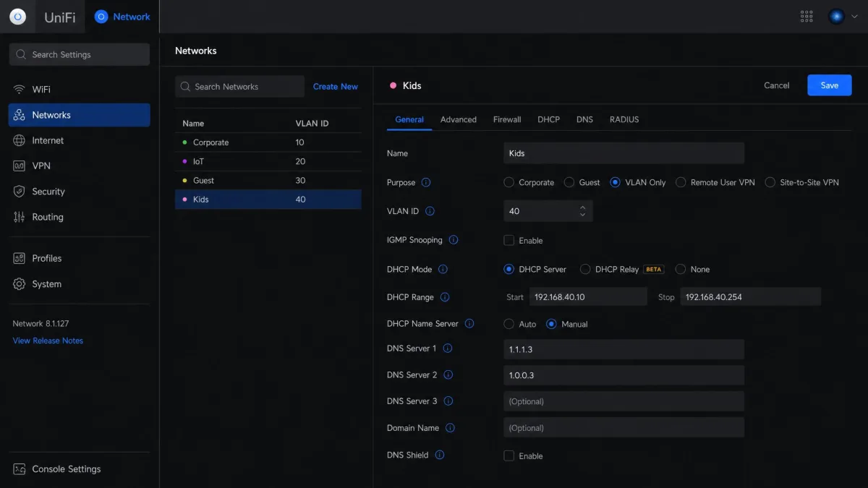Set DHCP Name Server to Auto

[x=509, y=324]
